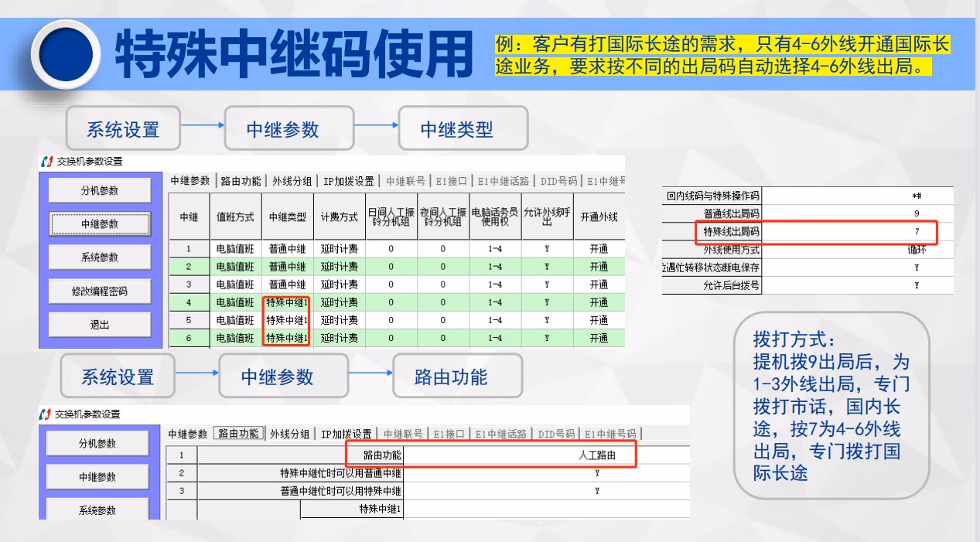The image size is (980, 542).
Task: Open the DID号码 tab in upper window
Action: [x=558, y=181]
